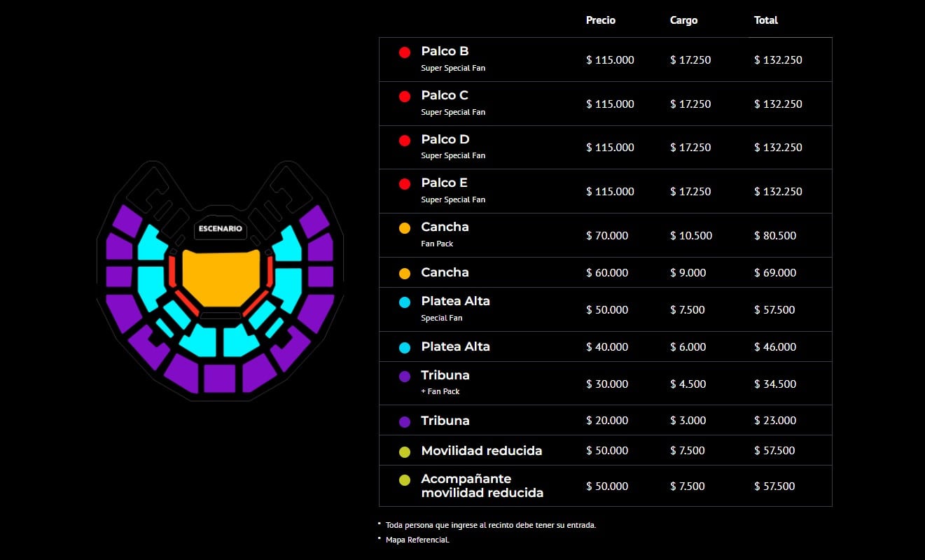Click the ESCENARIO label on the venue map
This screenshot has width=925, height=560.
(x=220, y=229)
